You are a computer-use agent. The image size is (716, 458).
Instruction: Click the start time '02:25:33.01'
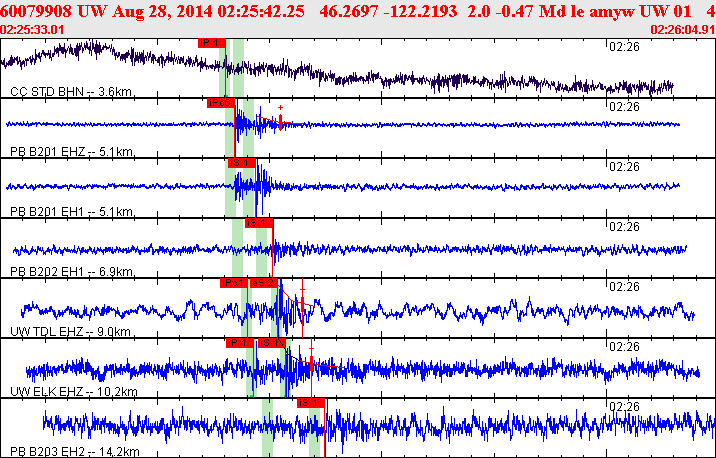click(x=32, y=30)
